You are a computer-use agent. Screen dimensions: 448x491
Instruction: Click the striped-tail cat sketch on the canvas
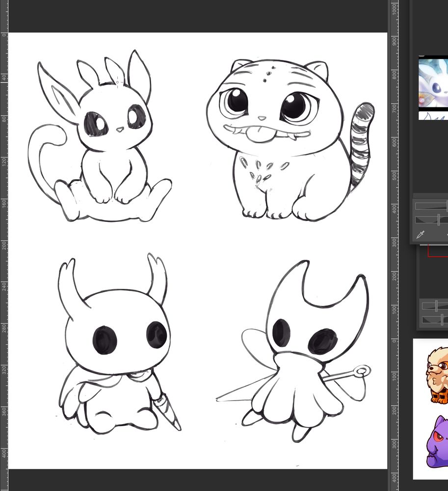click(290, 139)
